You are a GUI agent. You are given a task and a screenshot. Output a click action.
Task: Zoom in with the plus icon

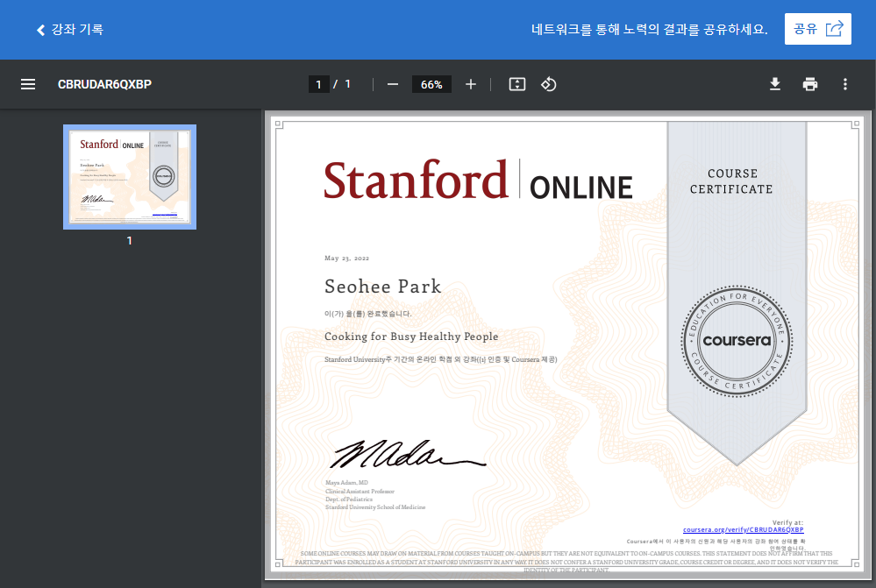click(471, 84)
